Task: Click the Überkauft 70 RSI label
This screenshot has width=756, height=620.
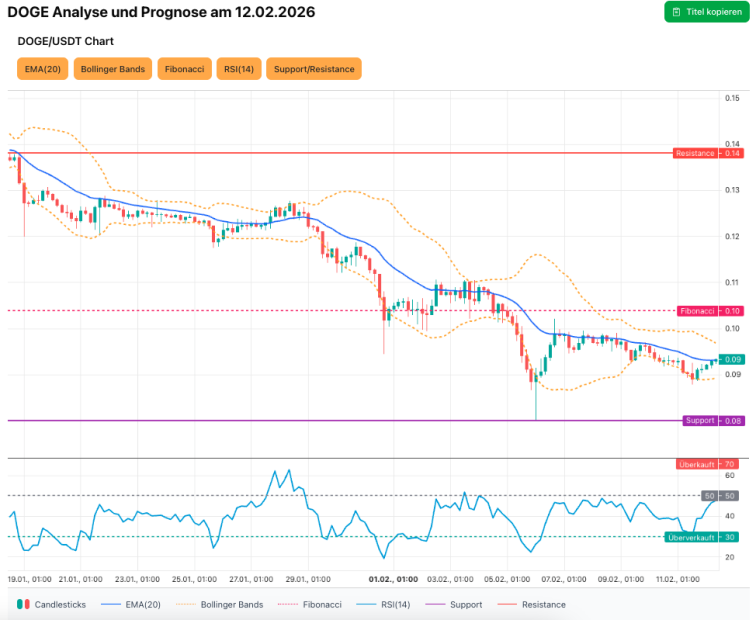Action: [x=706, y=464]
